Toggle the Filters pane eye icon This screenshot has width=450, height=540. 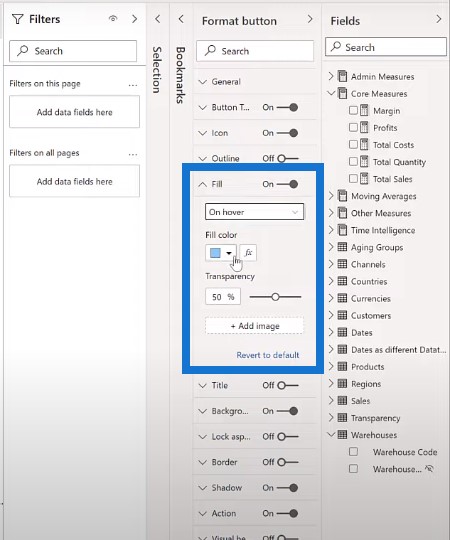tap(113, 19)
